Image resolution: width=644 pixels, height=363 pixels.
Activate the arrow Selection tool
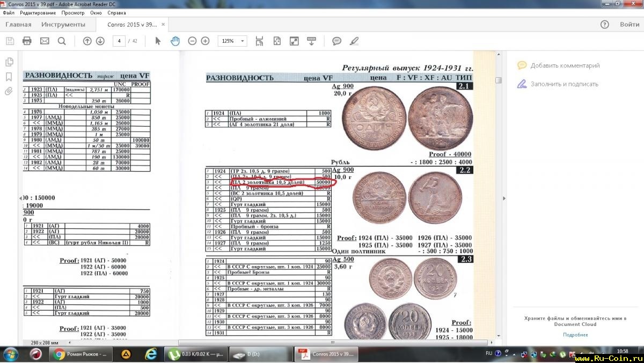click(158, 41)
